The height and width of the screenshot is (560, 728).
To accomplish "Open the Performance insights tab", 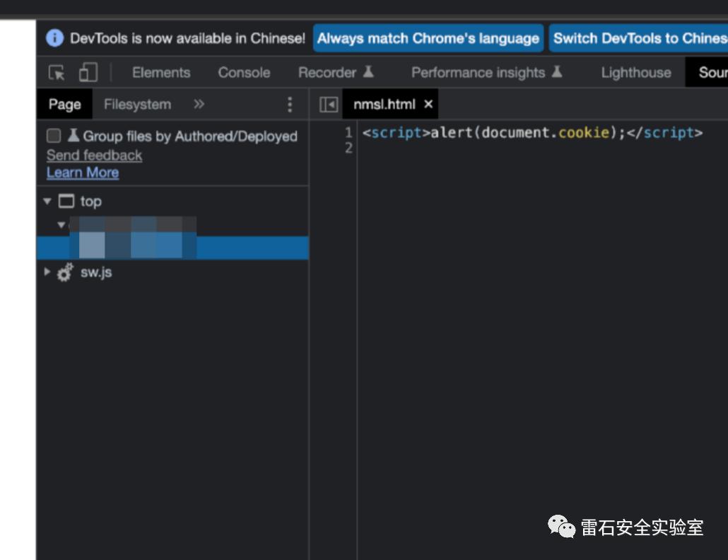I will pos(478,72).
